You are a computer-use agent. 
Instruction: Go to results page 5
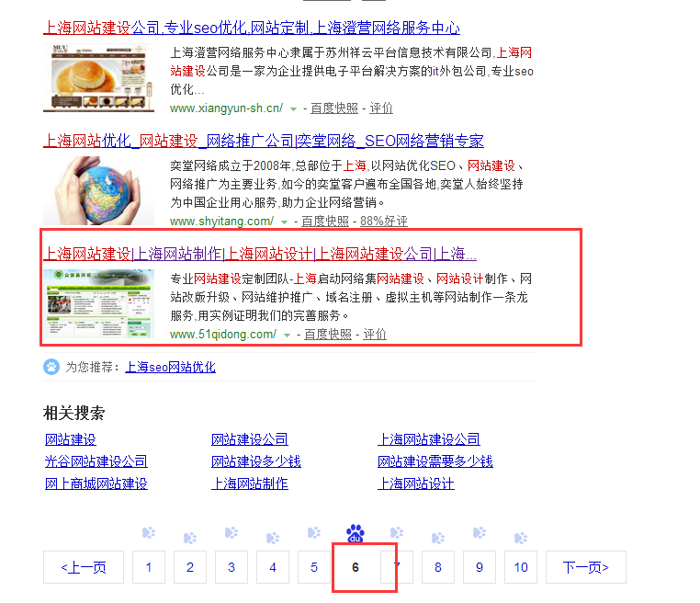click(x=314, y=567)
